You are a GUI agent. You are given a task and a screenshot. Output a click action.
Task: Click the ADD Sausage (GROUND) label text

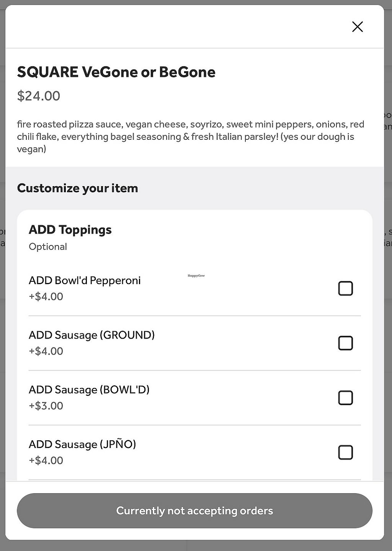[x=91, y=335]
